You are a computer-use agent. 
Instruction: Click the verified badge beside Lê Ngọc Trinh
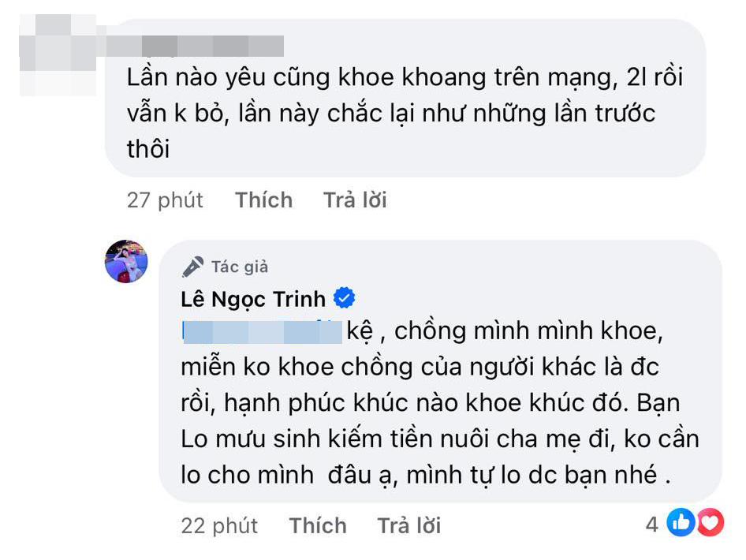pyautogui.click(x=344, y=298)
